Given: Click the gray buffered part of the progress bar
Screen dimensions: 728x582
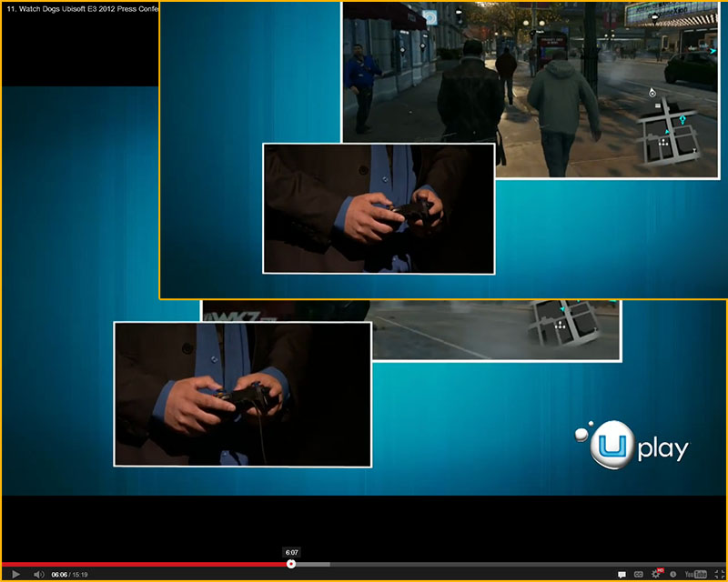Looking at the screenshot, I should [312, 565].
